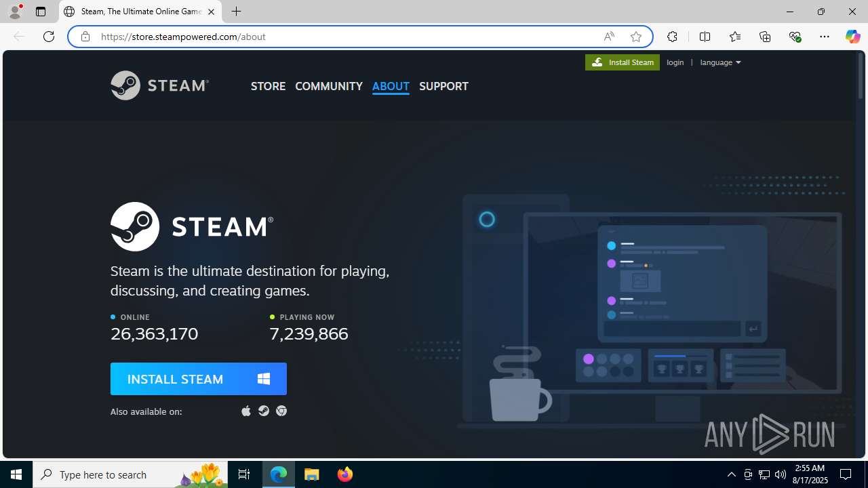View site information lock icon

85,37
